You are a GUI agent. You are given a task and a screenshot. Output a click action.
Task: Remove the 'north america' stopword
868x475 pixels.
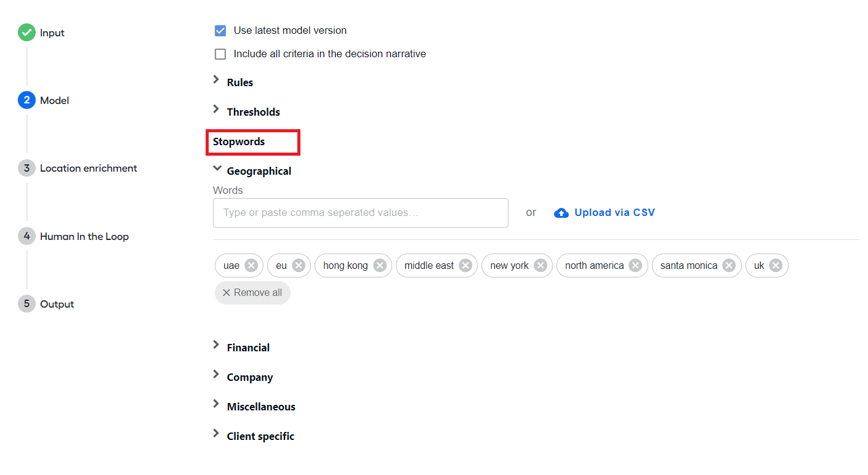tap(635, 265)
